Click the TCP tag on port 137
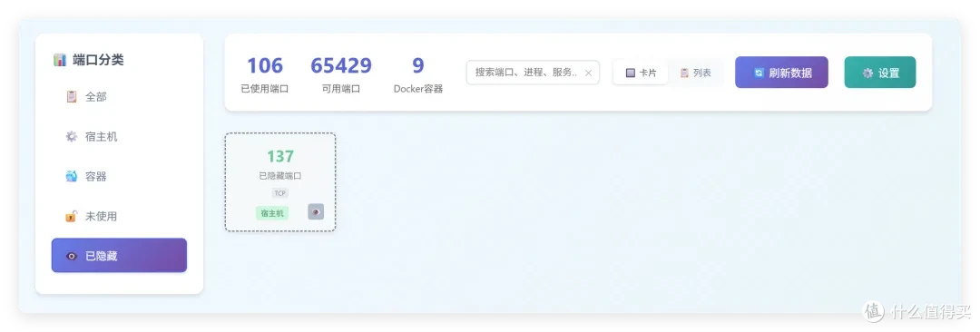Screen dimensions: 980x332 pos(280,193)
